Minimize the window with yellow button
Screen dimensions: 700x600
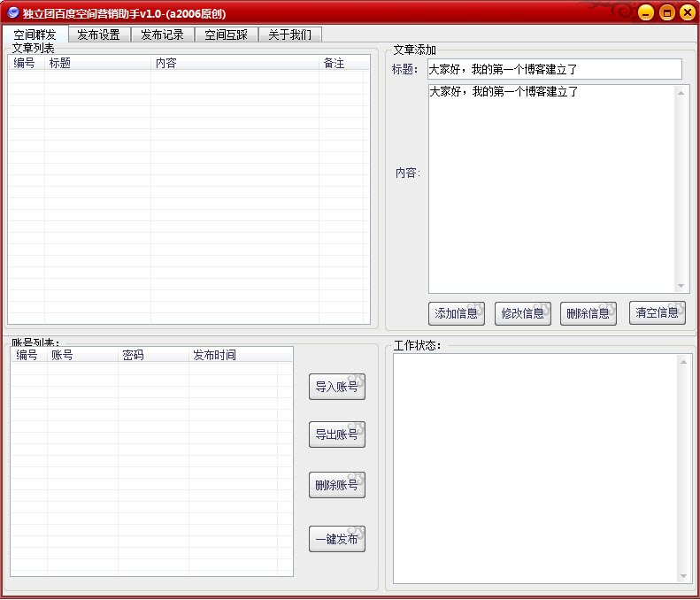(647, 12)
